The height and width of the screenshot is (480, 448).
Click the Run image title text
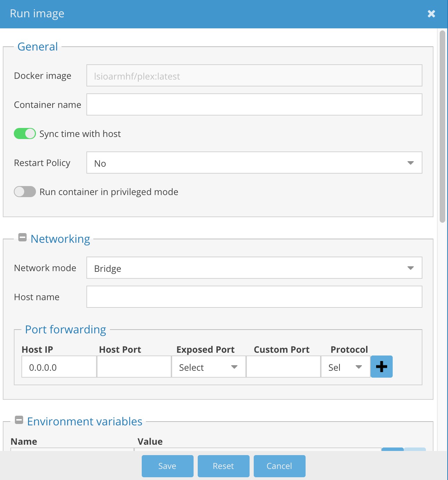[x=37, y=14]
